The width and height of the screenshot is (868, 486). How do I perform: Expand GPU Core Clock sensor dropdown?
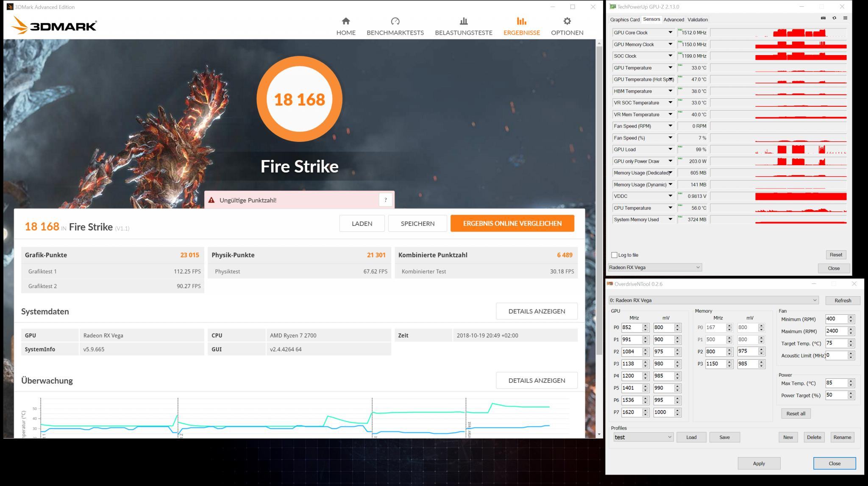670,33
